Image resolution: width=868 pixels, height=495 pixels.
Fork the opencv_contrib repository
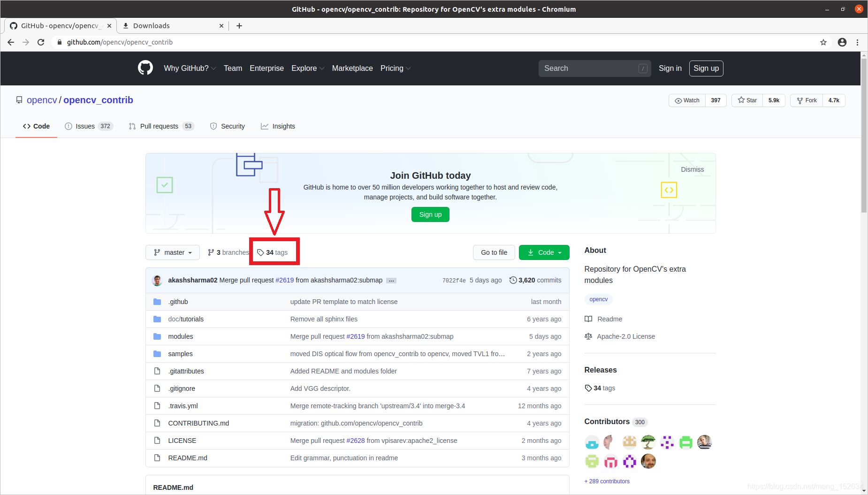(x=807, y=100)
